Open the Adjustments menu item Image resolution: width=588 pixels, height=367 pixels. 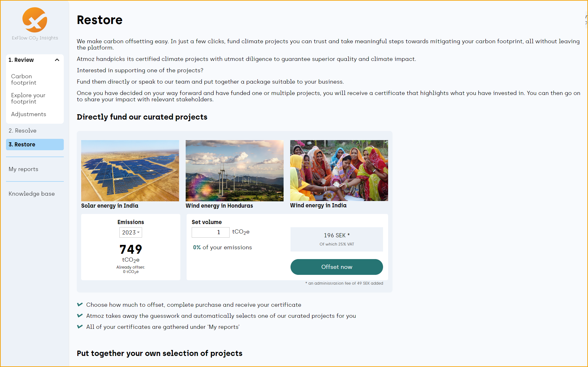tap(28, 114)
